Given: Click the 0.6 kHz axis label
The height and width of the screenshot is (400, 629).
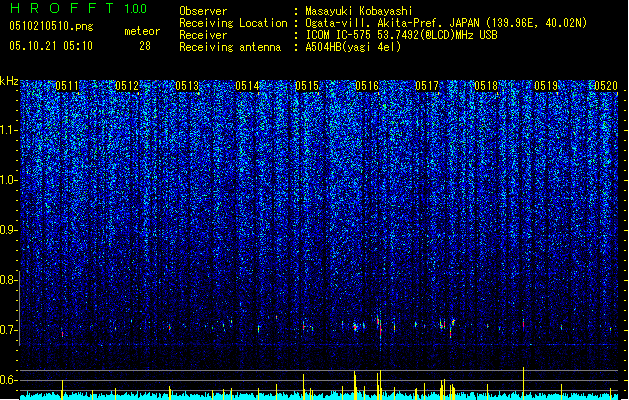Looking at the screenshot, I should coord(9,380).
